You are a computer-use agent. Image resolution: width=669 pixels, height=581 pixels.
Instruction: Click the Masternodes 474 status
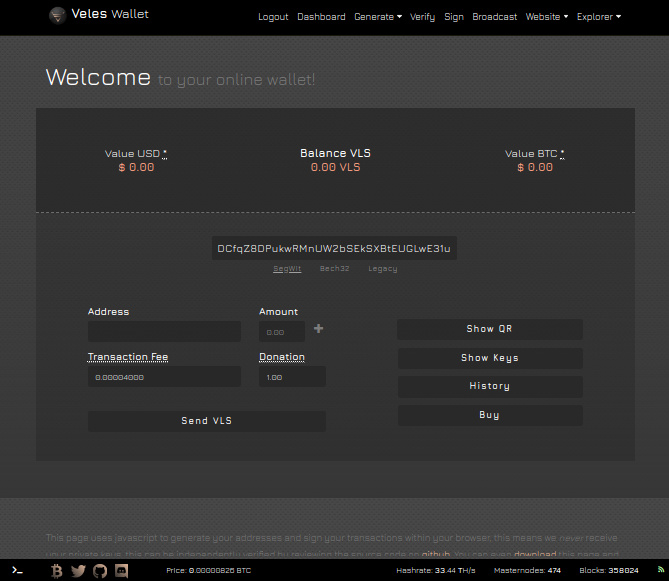point(527,570)
